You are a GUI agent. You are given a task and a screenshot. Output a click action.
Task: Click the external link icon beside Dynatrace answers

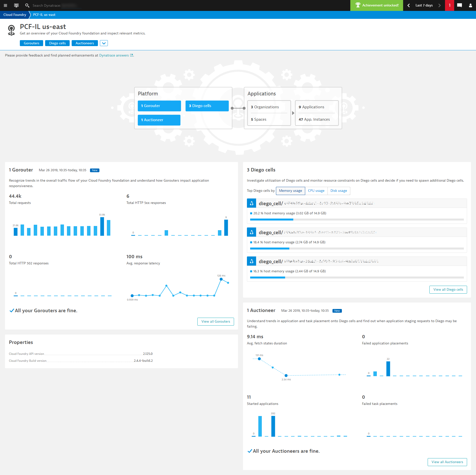point(132,55)
